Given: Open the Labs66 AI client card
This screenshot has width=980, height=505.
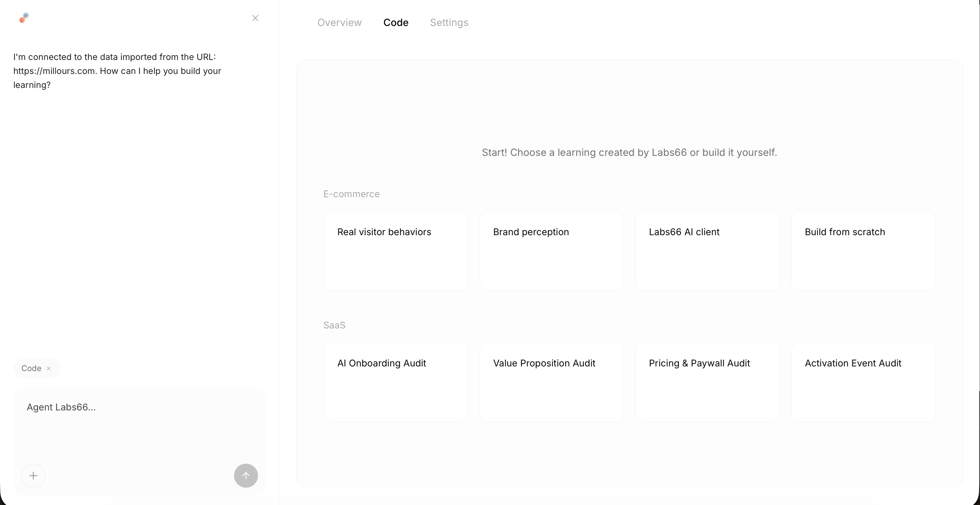Looking at the screenshot, I should tap(707, 251).
